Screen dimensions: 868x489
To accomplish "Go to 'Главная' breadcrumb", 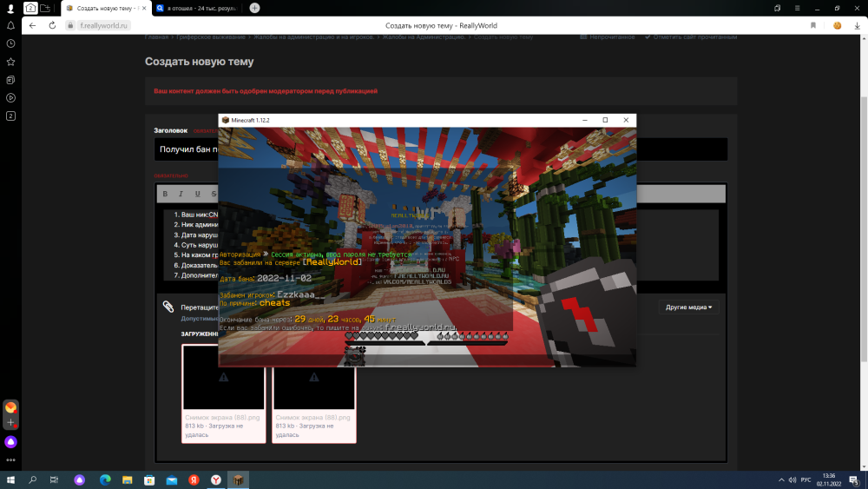I will pyautogui.click(x=156, y=37).
